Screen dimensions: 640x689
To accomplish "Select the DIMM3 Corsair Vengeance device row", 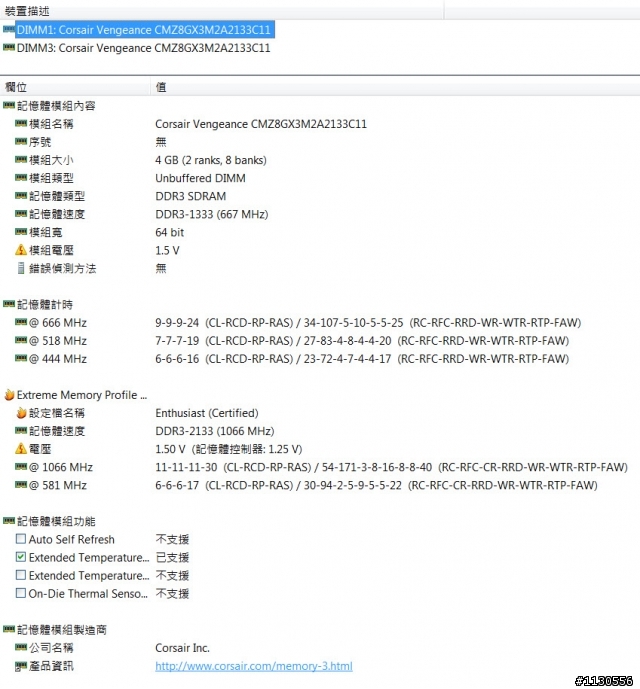I will click(x=143, y=48).
